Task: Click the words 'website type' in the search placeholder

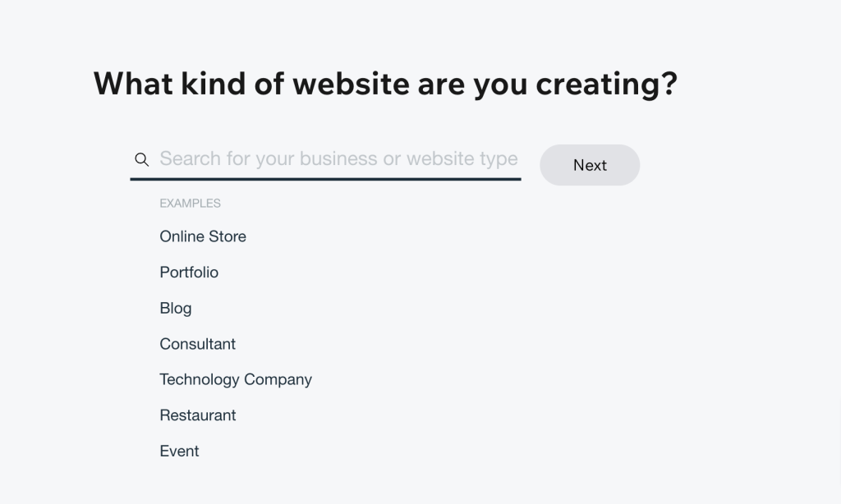Action: click(462, 158)
